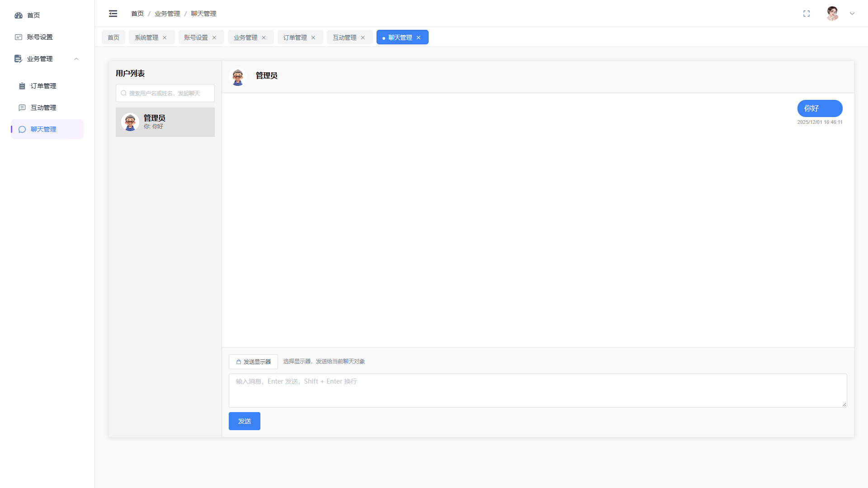
Task: Close the active 聊天管理 tab
Action: point(419,38)
